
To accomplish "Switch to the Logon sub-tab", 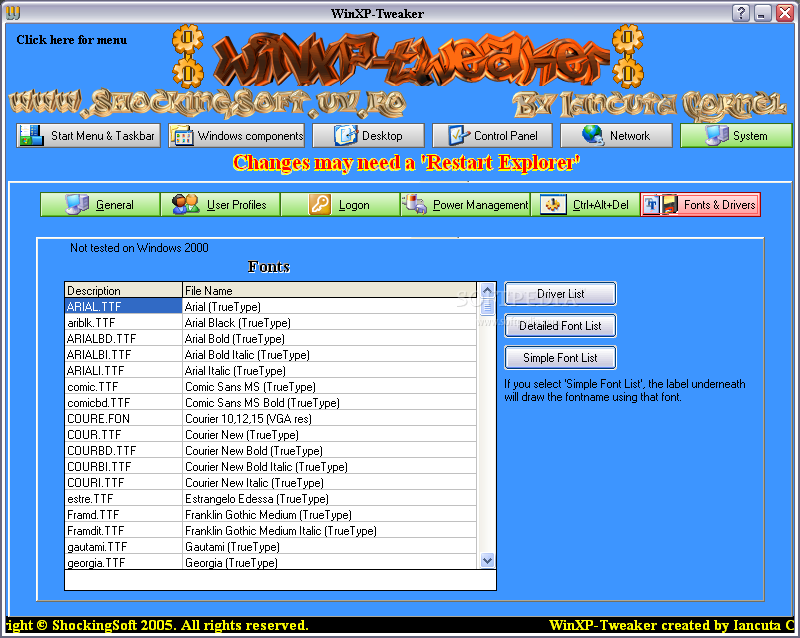I will 340,205.
